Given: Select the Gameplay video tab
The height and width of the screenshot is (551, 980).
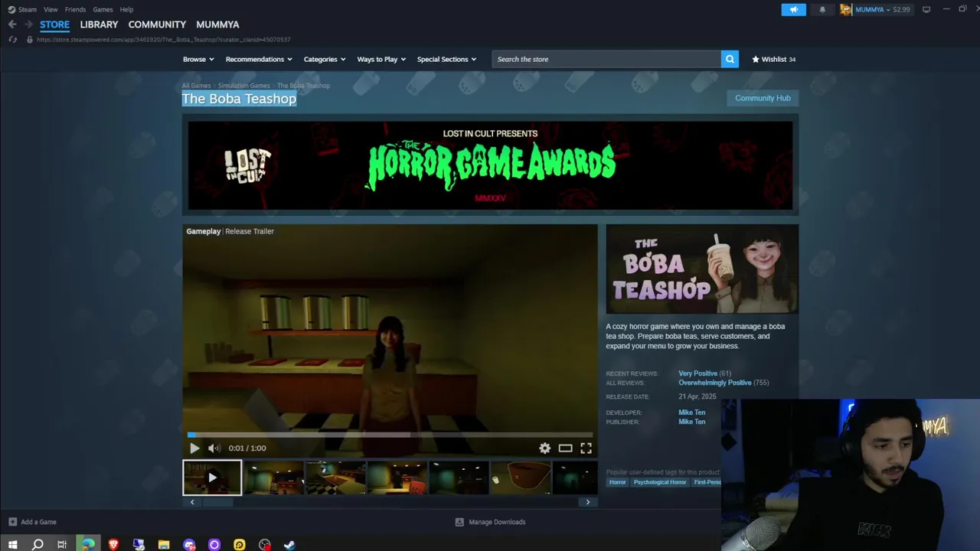Looking at the screenshot, I should [203, 231].
